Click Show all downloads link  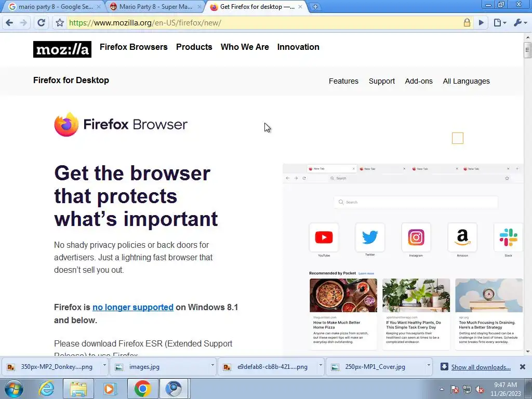point(481,367)
